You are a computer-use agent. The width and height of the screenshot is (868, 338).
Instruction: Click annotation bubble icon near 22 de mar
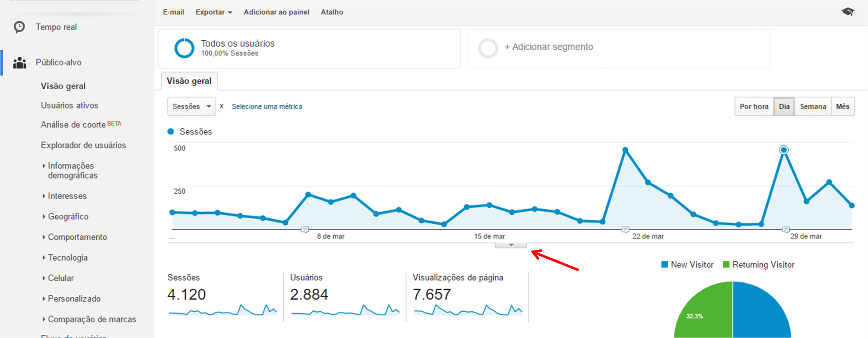625,229
